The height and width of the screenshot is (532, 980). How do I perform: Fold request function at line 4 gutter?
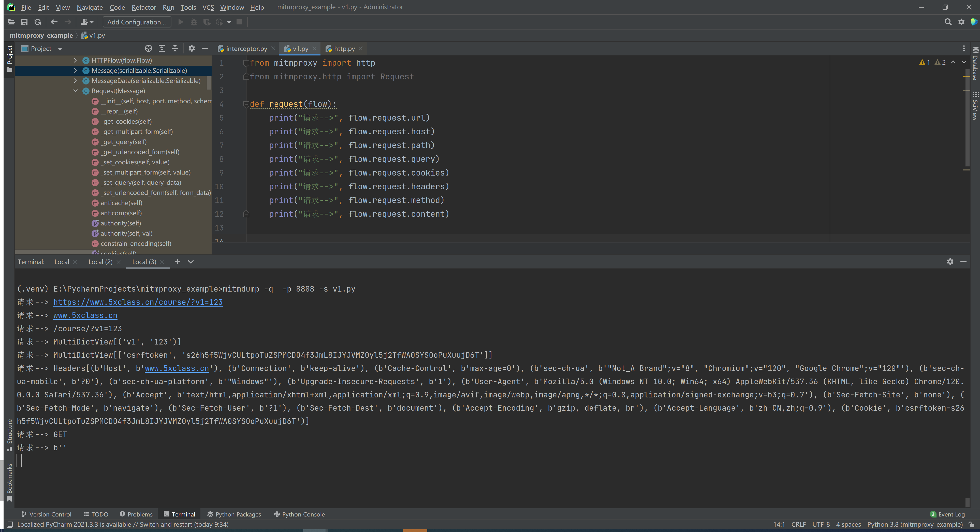click(246, 105)
